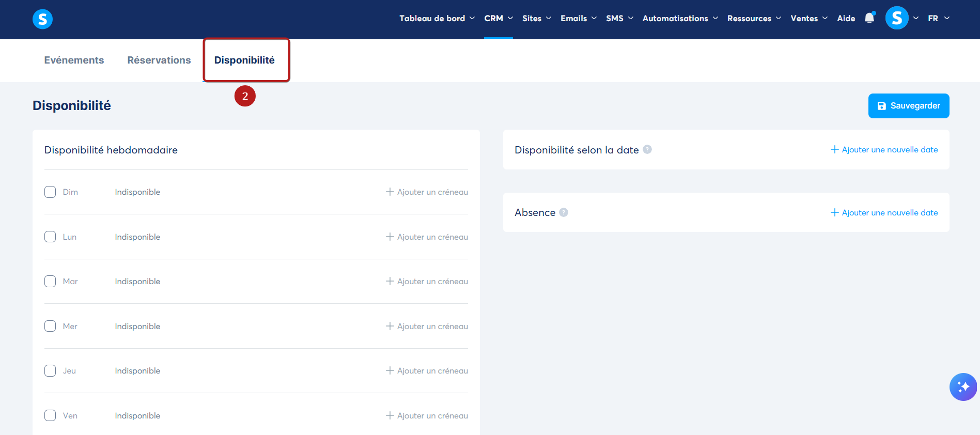The height and width of the screenshot is (435, 980).
Task: Open the Automatisations dropdown
Action: coord(680,18)
